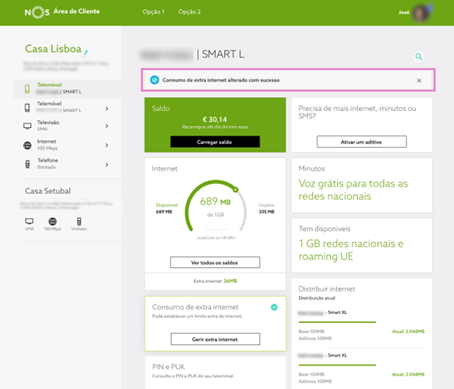Expand the Televisão UMA row chevron

click(x=107, y=126)
